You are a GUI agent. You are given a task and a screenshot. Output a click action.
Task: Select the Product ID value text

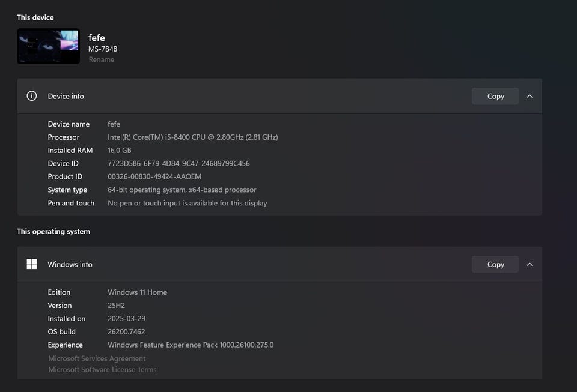coord(154,177)
